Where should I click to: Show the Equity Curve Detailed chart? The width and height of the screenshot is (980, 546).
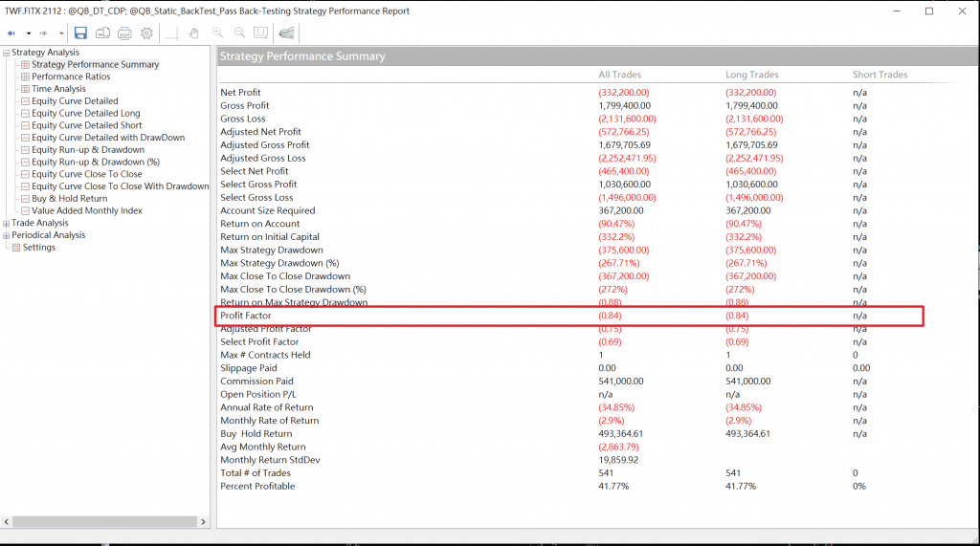pos(75,100)
